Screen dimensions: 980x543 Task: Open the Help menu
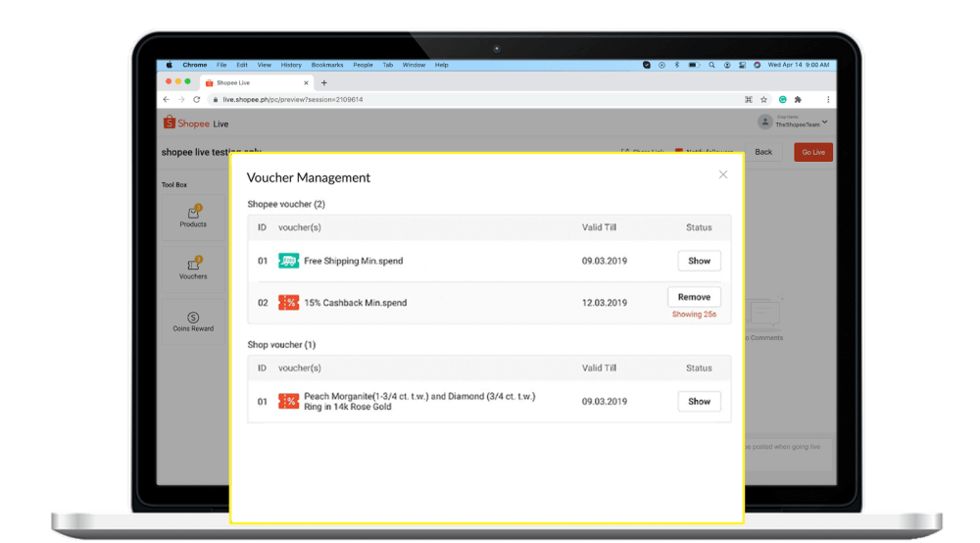[441, 65]
